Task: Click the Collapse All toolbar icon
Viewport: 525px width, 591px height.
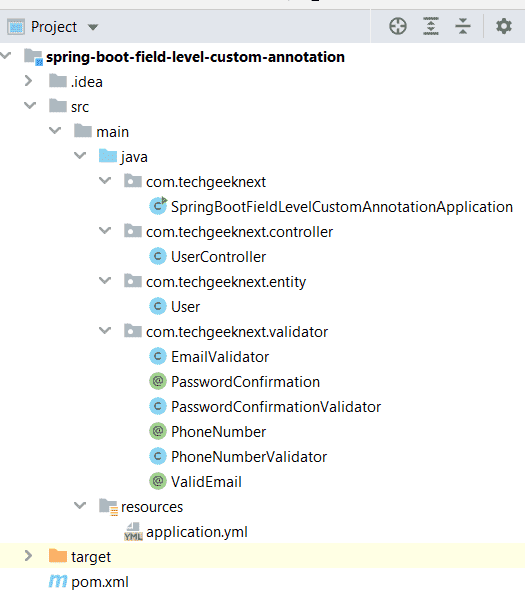Action: tap(463, 26)
